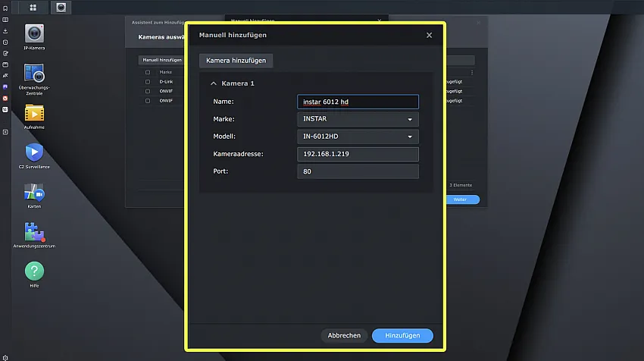The width and height of the screenshot is (644, 361).
Task: Click the bookmark icon atop the left sidebar
Action: click(5, 8)
